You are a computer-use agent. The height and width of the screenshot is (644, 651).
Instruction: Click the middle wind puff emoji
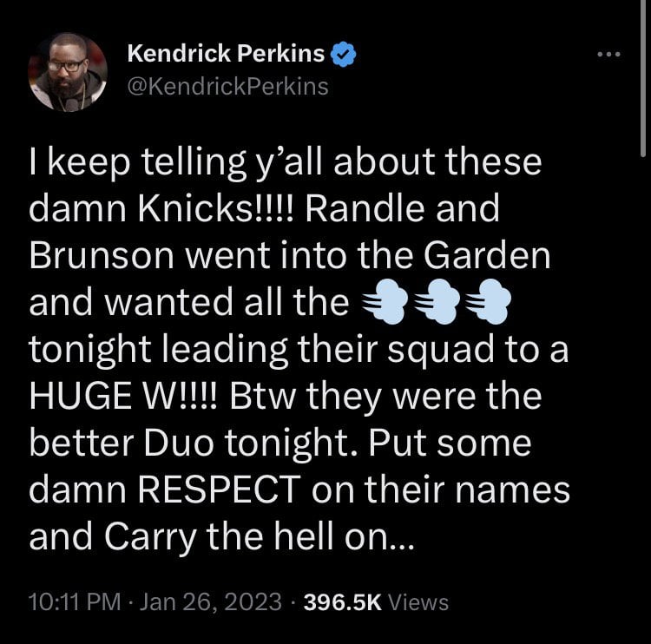[437, 301]
